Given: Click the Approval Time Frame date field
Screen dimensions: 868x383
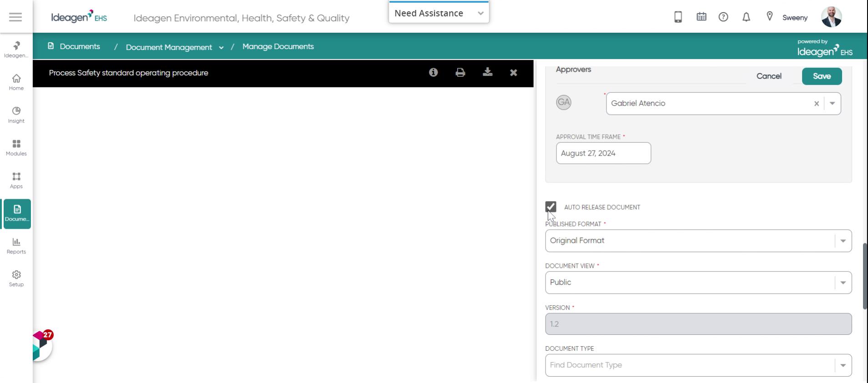Looking at the screenshot, I should 603,153.
